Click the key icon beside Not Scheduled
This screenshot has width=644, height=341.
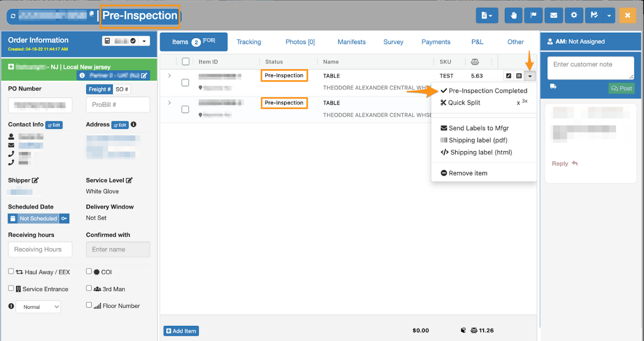64,219
